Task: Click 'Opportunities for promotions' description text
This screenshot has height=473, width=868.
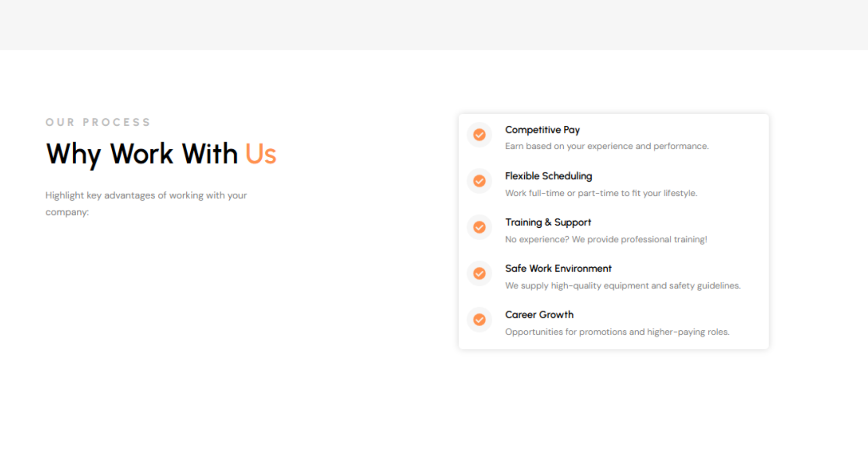Action: coord(617,332)
